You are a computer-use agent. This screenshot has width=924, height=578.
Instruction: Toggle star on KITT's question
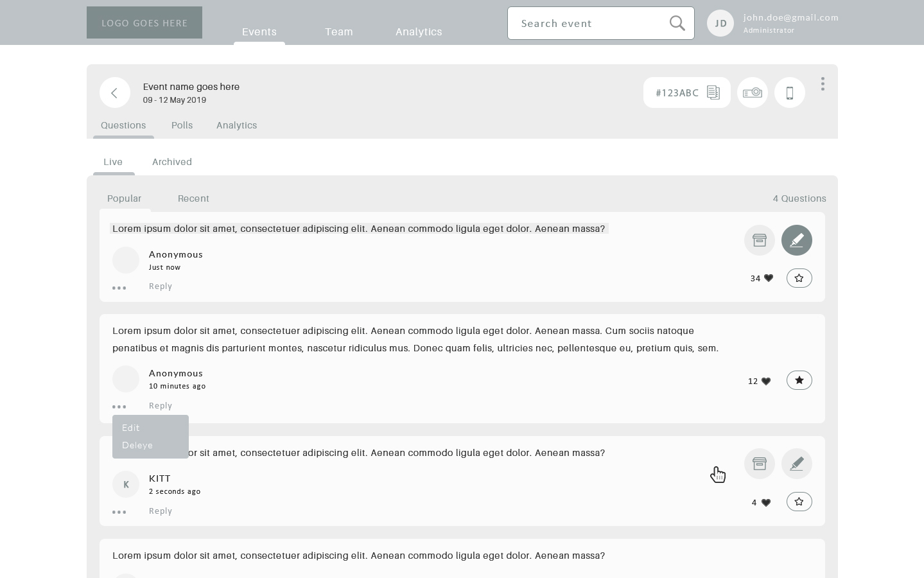(799, 502)
